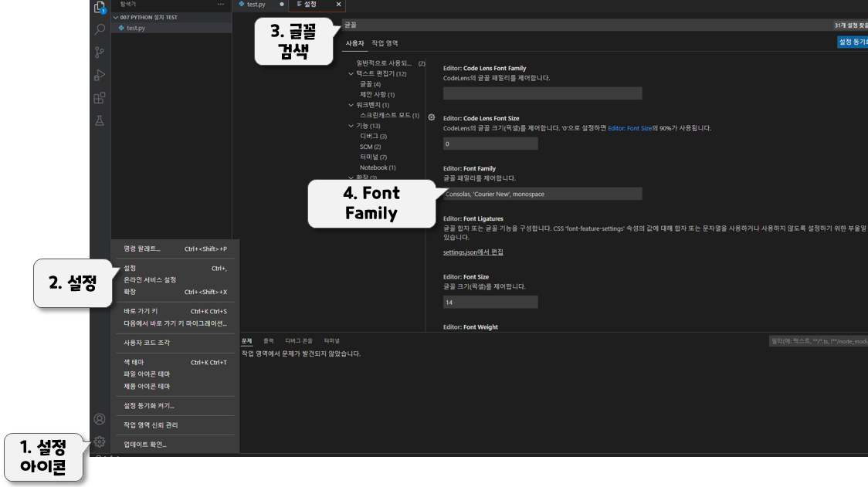Click the Manage gear icon at bottom
868x487 pixels.
(100, 441)
